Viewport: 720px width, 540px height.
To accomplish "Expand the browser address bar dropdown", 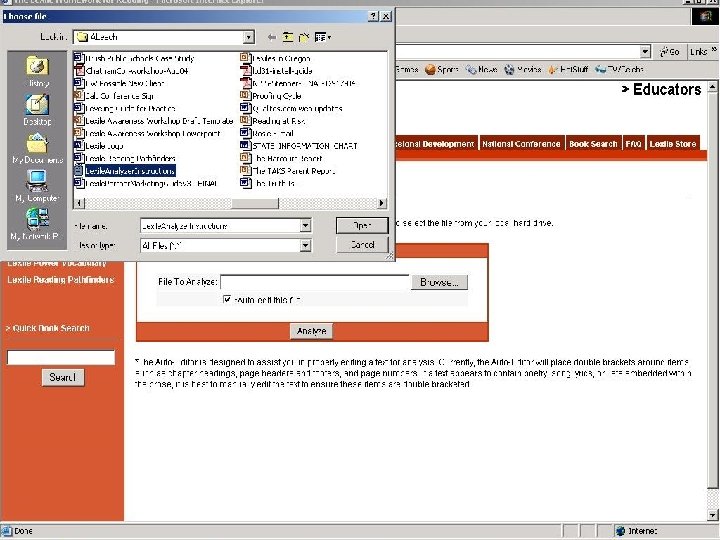I will click(x=645, y=52).
